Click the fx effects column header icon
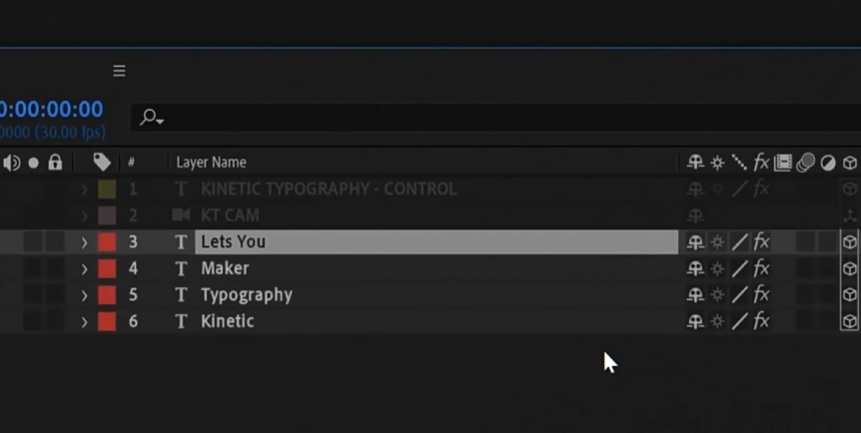This screenshot has width=861, height=433. point(761,162)
